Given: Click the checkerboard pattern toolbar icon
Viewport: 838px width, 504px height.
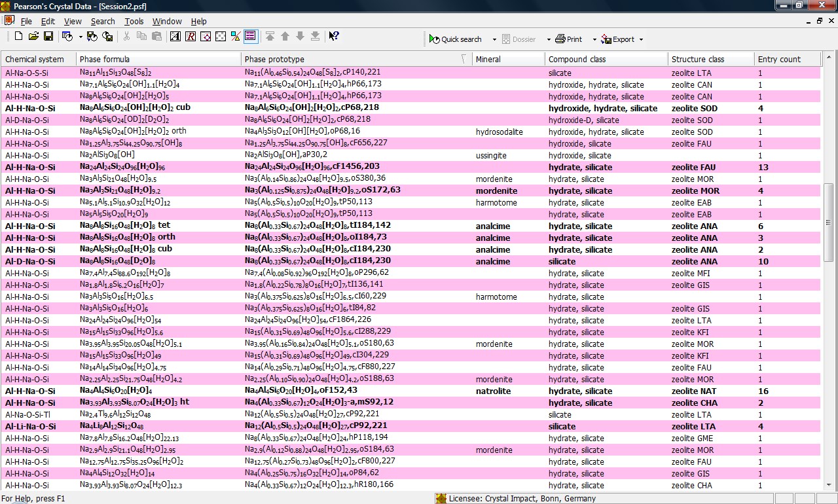Looking at the screenshot, I should [x=221, y=37].
